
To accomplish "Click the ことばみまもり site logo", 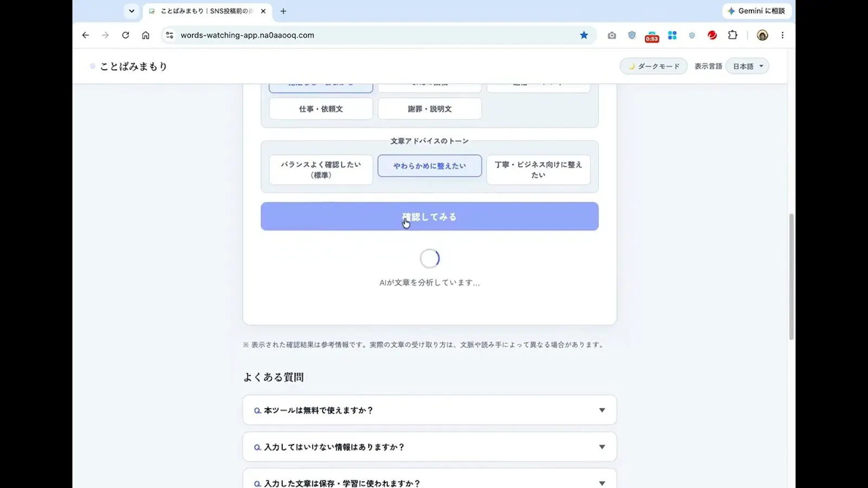I will 129,66.
